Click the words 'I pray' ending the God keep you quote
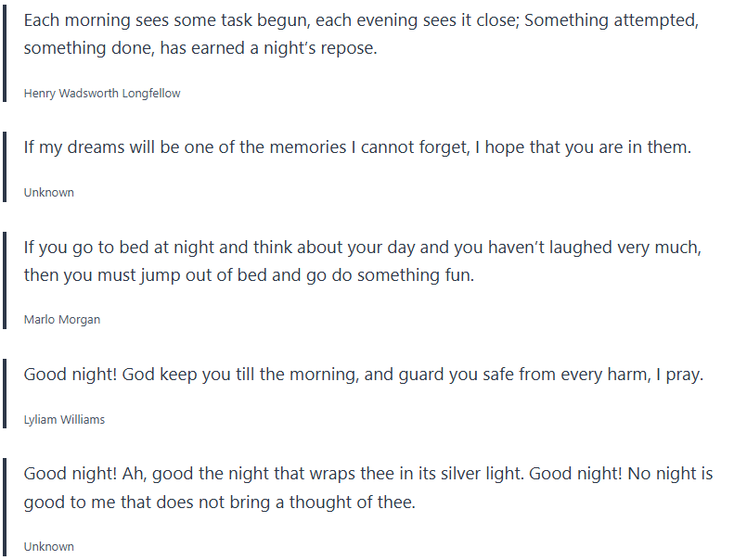The image size is (747, 560). 682,375
